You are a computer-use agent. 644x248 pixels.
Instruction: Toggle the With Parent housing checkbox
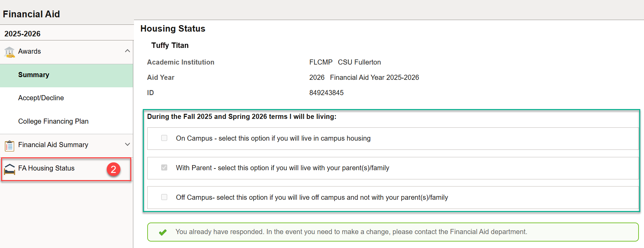164,167
